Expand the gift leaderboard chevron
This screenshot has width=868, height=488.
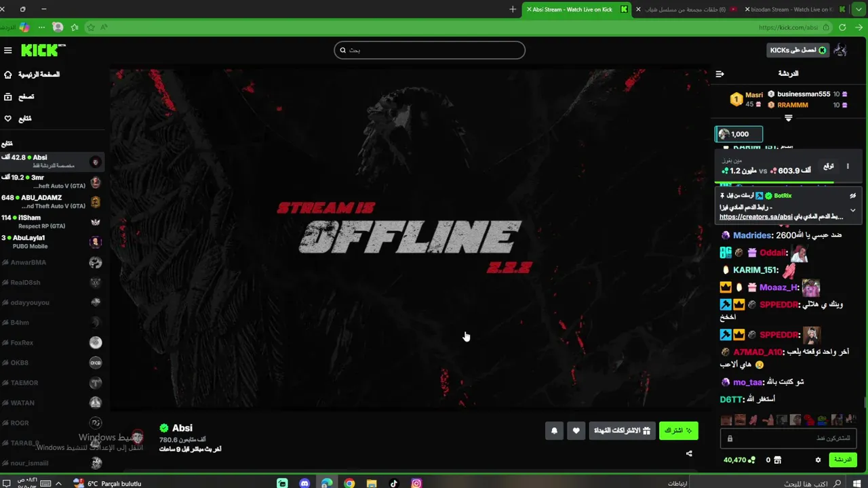pos(788,118)
